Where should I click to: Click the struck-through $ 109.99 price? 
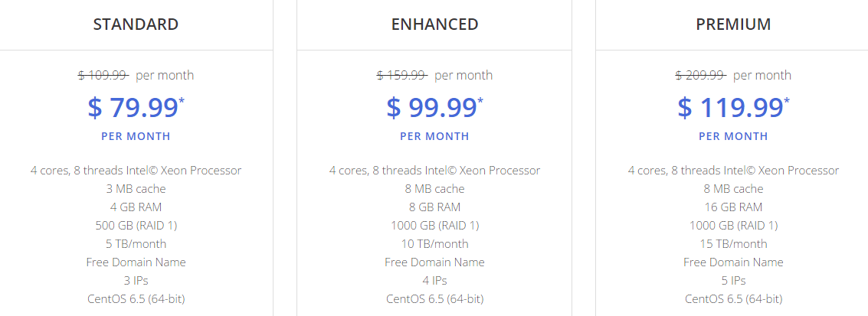point(103,74)
